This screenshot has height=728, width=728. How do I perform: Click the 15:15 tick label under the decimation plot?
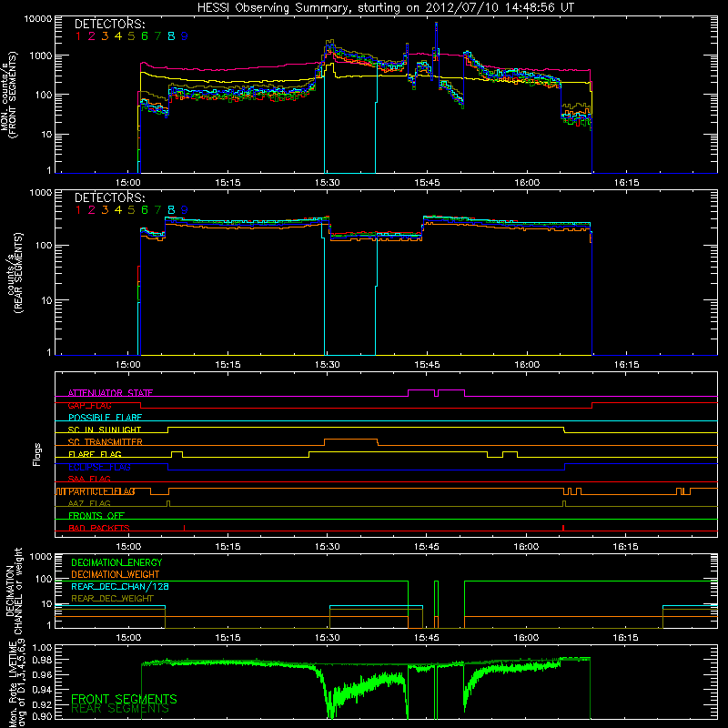click(x=228, y=638)
